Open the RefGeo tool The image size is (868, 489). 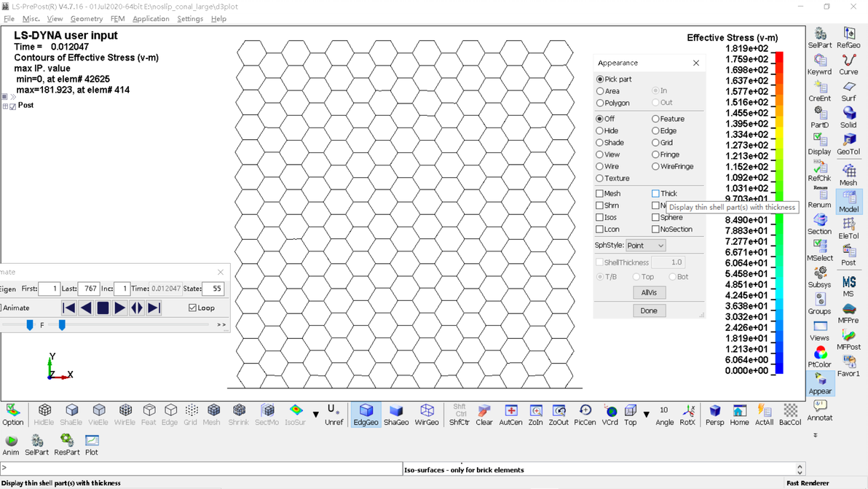[x=848, y=38]
